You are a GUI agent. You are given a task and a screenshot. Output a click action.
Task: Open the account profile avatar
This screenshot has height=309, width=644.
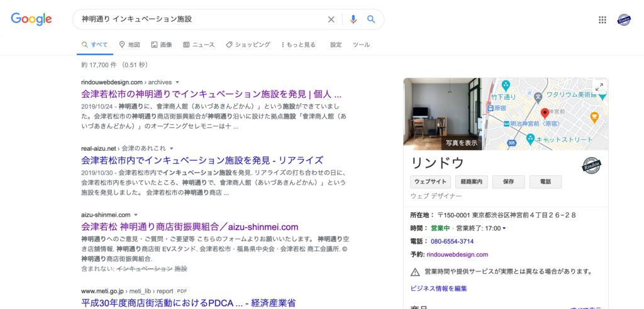(x=624, y=19)
